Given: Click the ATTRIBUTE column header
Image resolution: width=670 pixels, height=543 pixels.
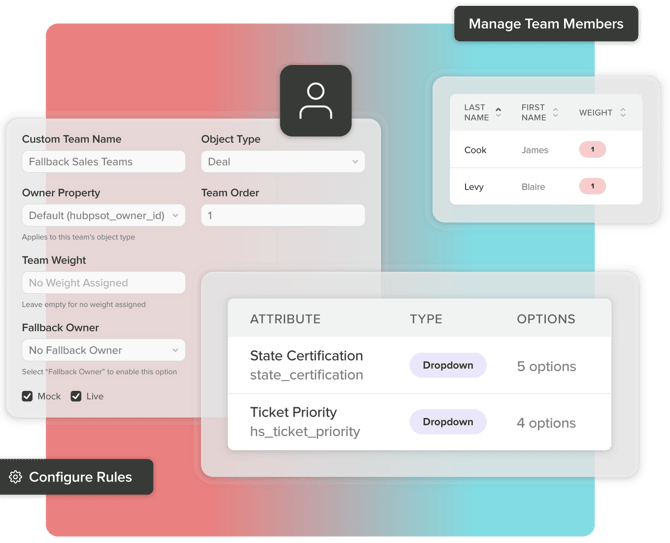Looking at the screenshot, I should [x=285, y=319].
